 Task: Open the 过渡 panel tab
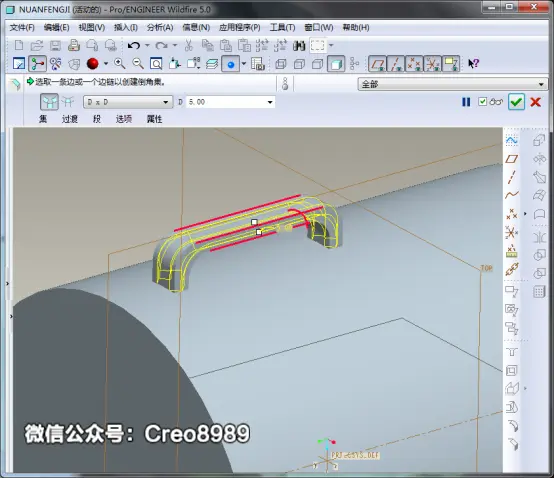click(x=70, y=119)
